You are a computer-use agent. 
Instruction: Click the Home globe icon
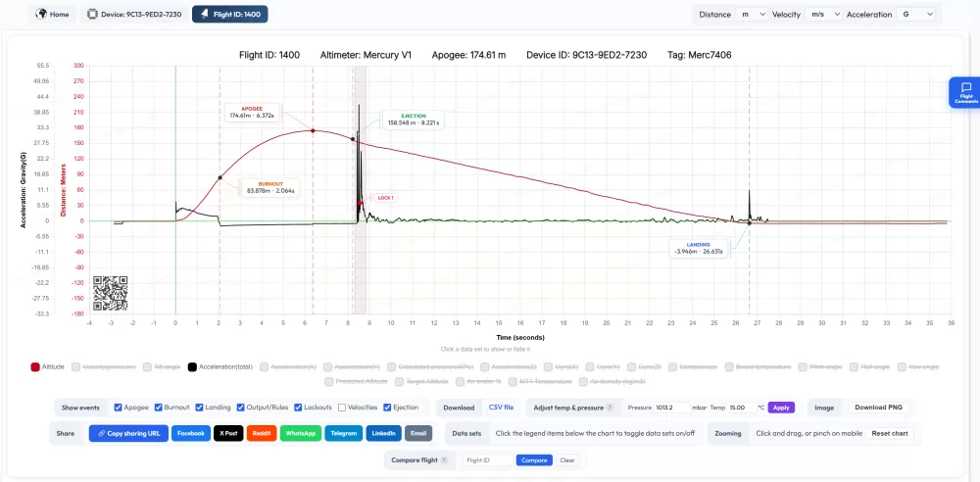tap(41, 15)
